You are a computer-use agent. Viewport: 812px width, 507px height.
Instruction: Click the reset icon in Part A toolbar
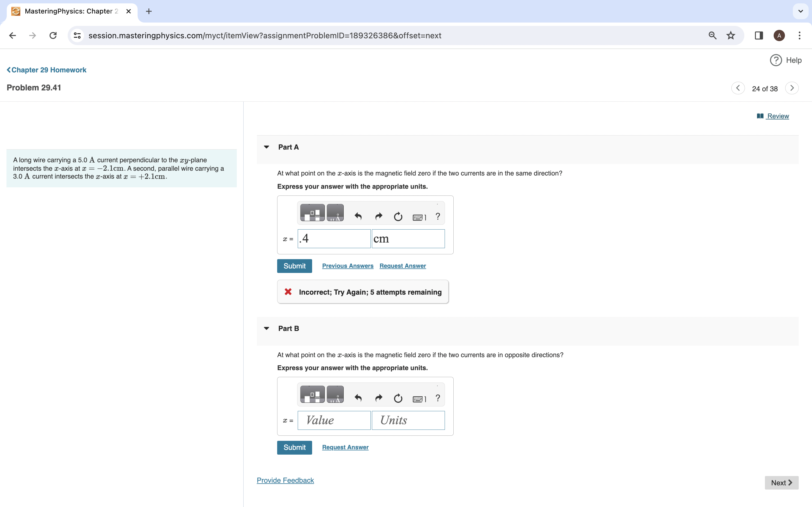click(398, 217)
